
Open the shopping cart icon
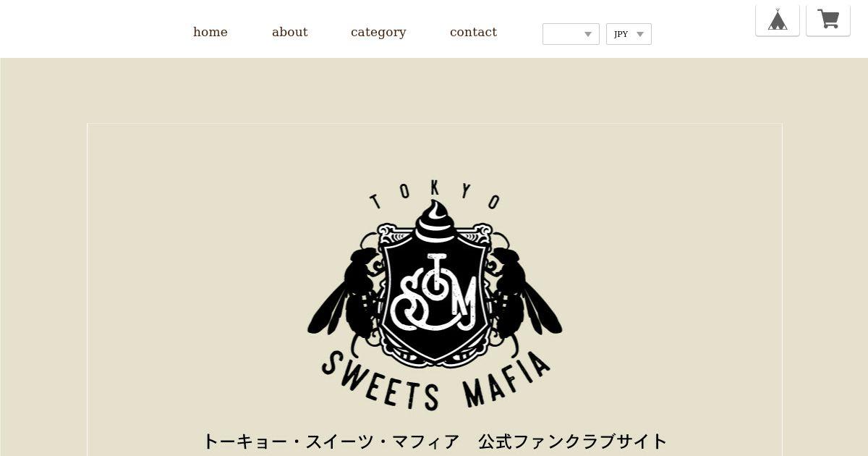[x=828, y=19]
